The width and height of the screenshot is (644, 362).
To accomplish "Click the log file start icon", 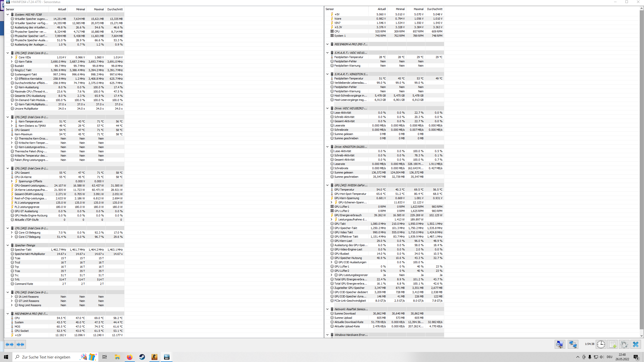I will (612, 344).
